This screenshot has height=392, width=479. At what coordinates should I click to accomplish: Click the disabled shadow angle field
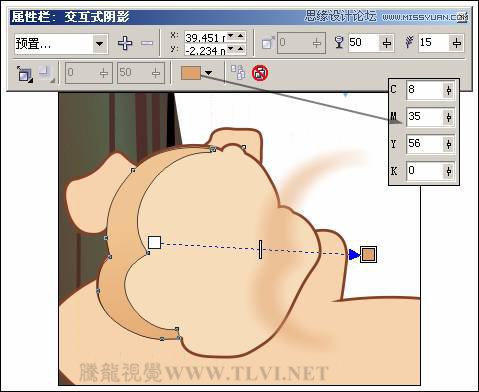point(301,43)
